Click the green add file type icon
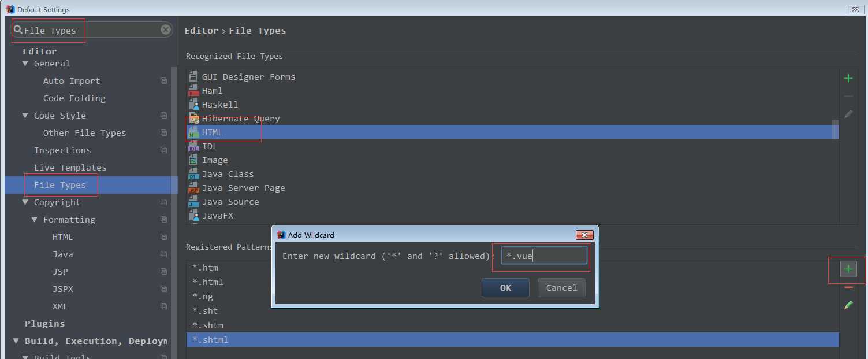The image size is (868, 359). click(848, 78)
